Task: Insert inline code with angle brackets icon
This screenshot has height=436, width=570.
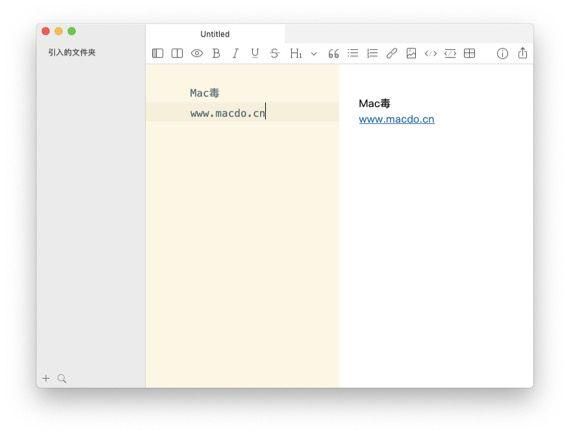Action: pos(431,53)
